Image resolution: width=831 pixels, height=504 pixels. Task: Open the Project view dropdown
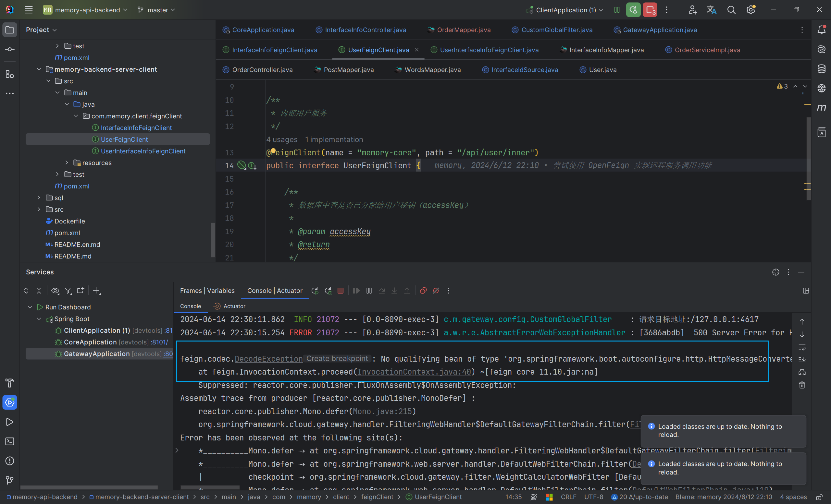point(41,30)
